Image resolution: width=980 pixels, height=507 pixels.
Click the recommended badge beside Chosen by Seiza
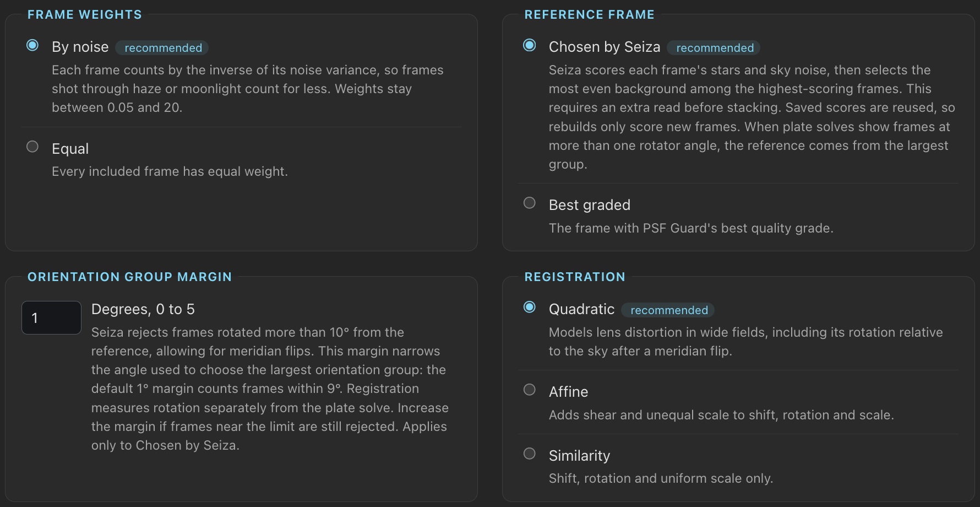point(715,48)
